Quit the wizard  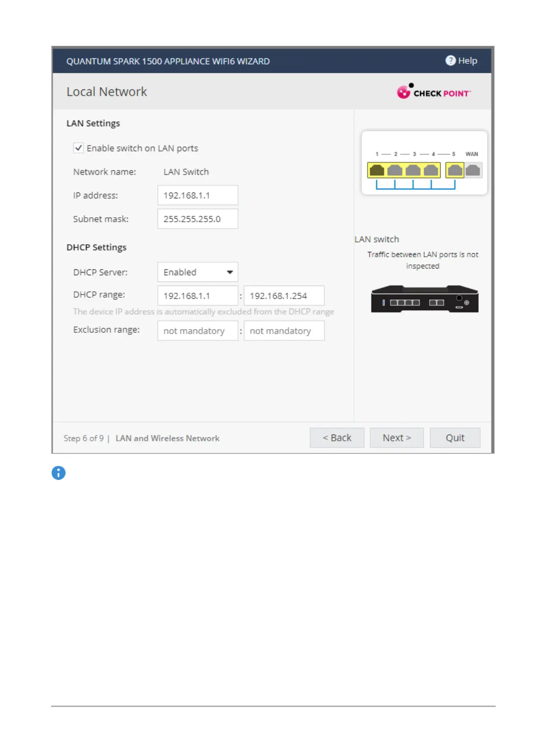455,438
